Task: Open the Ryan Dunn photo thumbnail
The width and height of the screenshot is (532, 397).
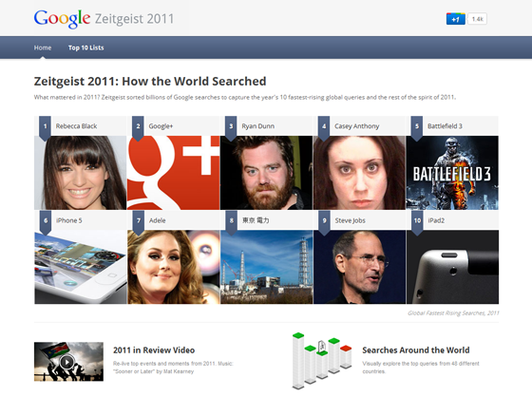Action: pyautogui.click(x=266, y=173)
